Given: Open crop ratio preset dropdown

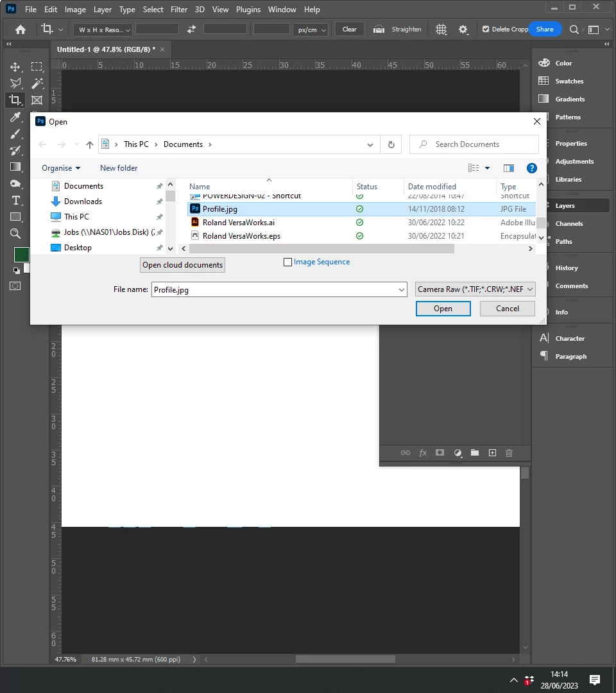Looking at the screenshot, I should pos(103,30).
